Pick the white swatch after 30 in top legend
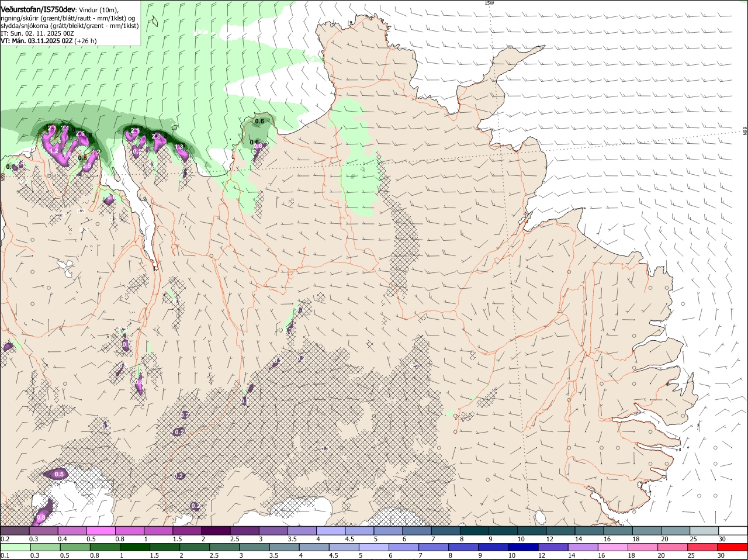The width and height of the screenshot is (748, 560). tap(733, 531)
